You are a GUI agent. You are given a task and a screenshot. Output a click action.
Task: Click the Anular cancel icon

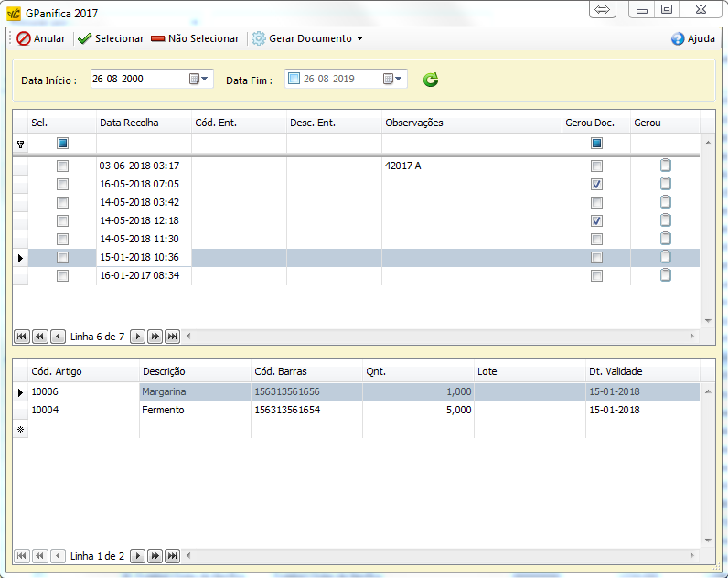click(24, 39)
